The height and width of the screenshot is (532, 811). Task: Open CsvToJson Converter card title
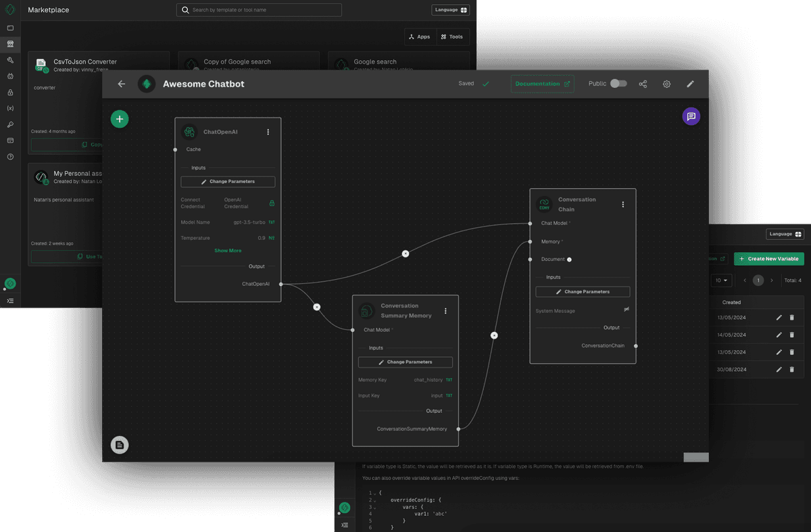85,62
